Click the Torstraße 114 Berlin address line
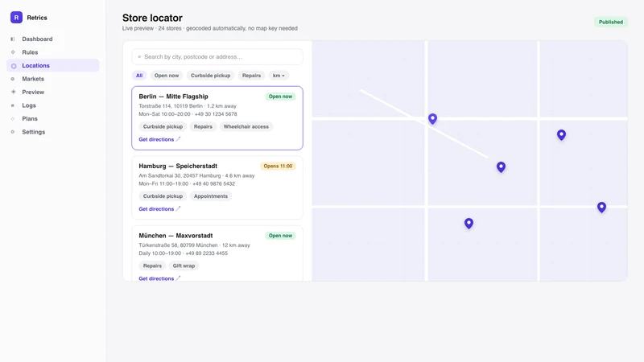Viewport: 644px width, 362px height. click(x=188, y=106)
